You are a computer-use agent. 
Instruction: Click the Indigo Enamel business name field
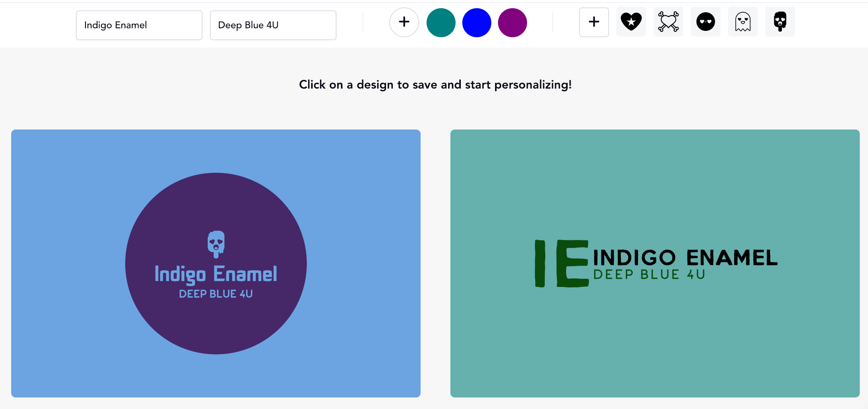tap(139, 25)
